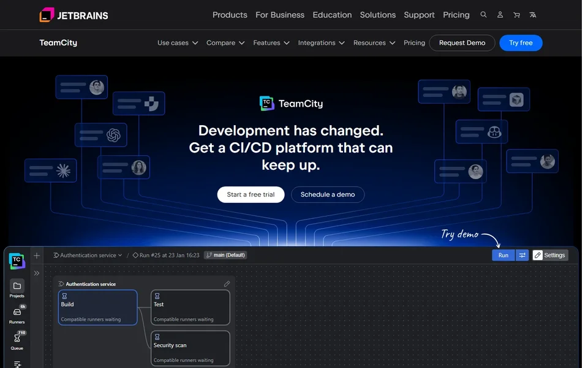This screenshot has height=368, width=588.
Task: Click the hourglass icon on Build step
Action: pos(64,296)
